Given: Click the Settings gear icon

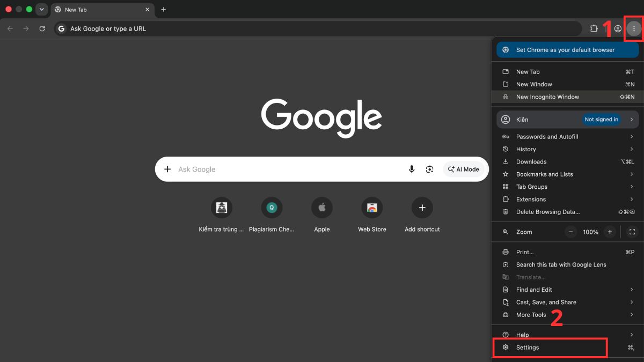Looking at the screenshot, I should (505, 348).
